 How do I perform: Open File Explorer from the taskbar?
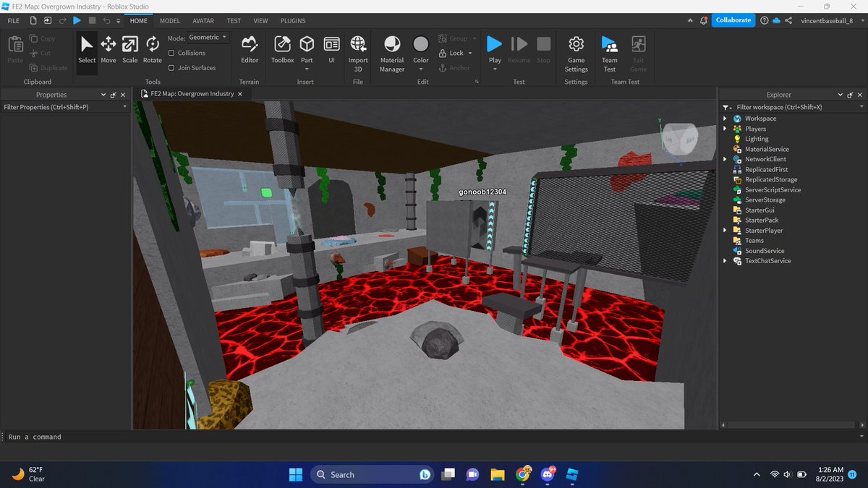tap(497, 474)
